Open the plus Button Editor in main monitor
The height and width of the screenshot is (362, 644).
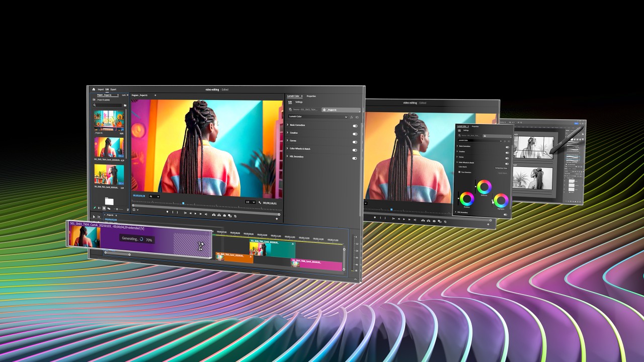tap(277, 219)
